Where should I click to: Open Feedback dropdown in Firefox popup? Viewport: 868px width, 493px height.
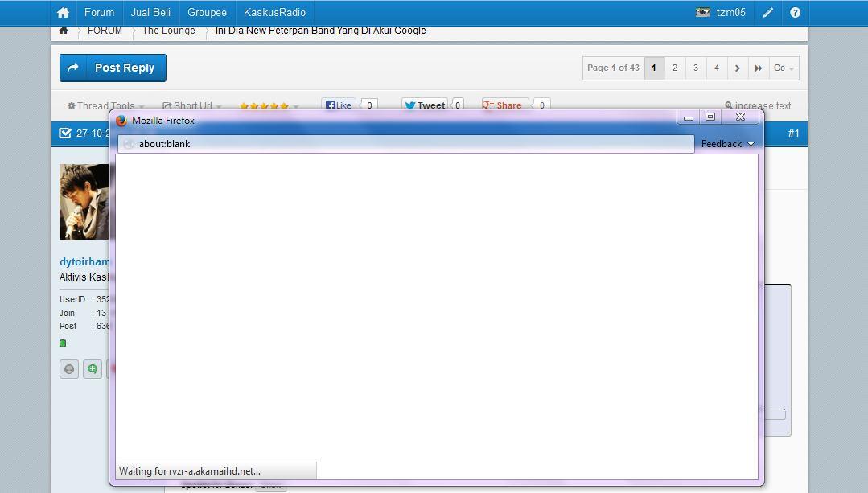[x=727, y=144]
